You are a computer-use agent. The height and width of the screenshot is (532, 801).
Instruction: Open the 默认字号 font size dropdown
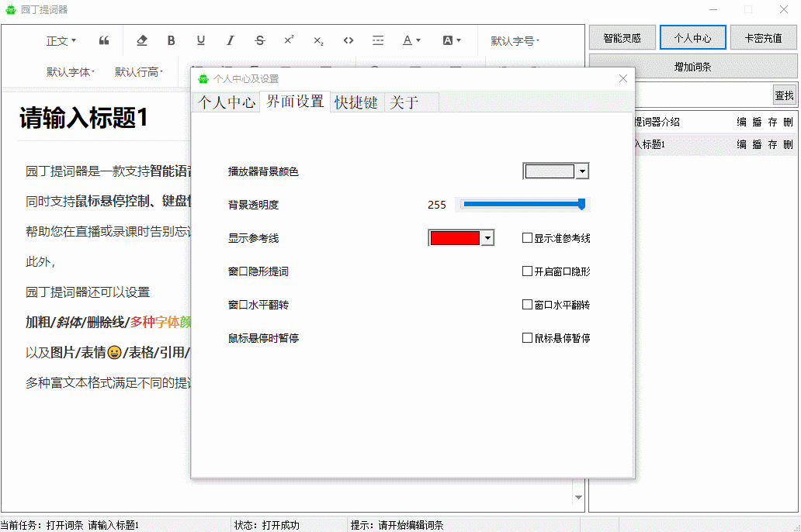coord(515,40)
